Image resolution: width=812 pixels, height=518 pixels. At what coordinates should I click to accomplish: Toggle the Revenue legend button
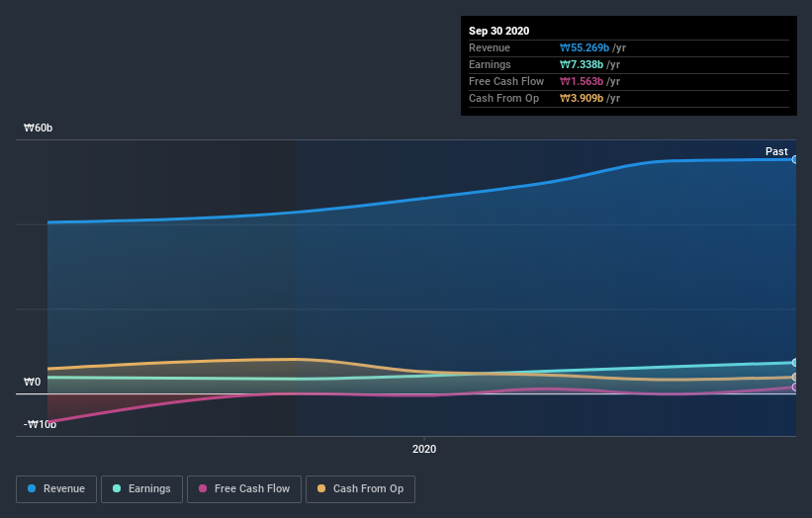coord(56,489)
